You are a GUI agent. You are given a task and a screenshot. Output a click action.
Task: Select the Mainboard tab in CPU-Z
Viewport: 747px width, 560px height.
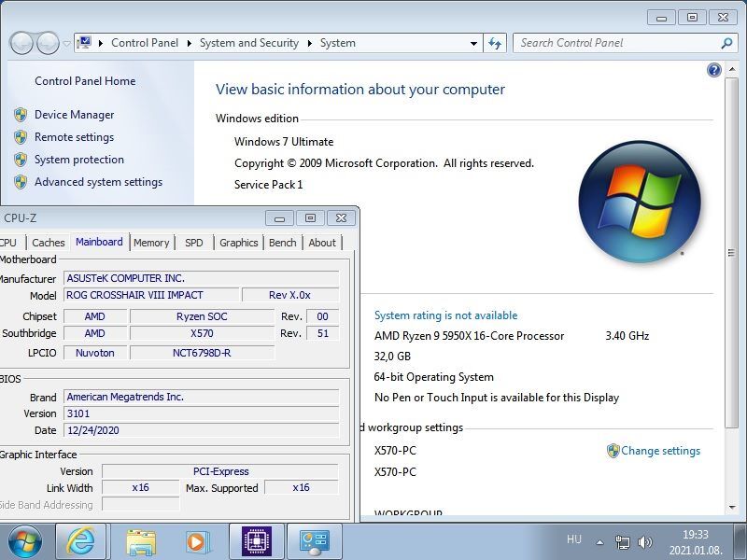(99, 242)
